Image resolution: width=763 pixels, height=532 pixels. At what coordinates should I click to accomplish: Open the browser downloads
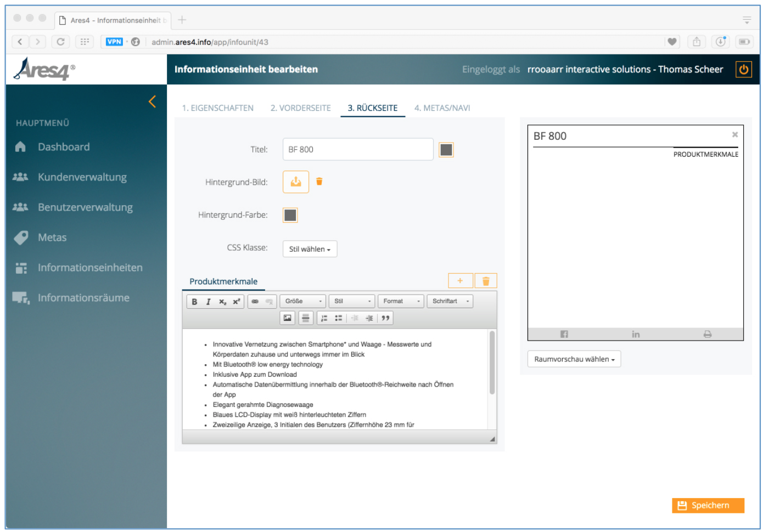pos(720,42)
